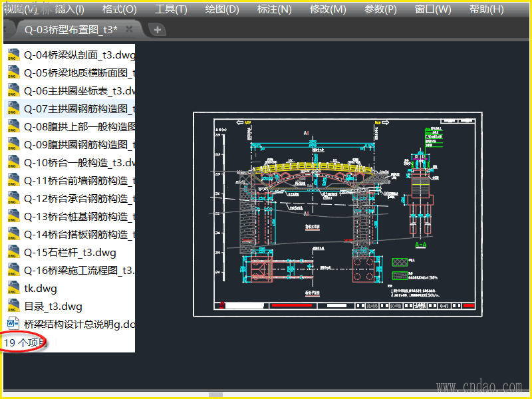The width and height of the screenshot is (532, 399).
Task: Open the 修改(M) menu
Action: pyautogui.click(x=328, y=9)
